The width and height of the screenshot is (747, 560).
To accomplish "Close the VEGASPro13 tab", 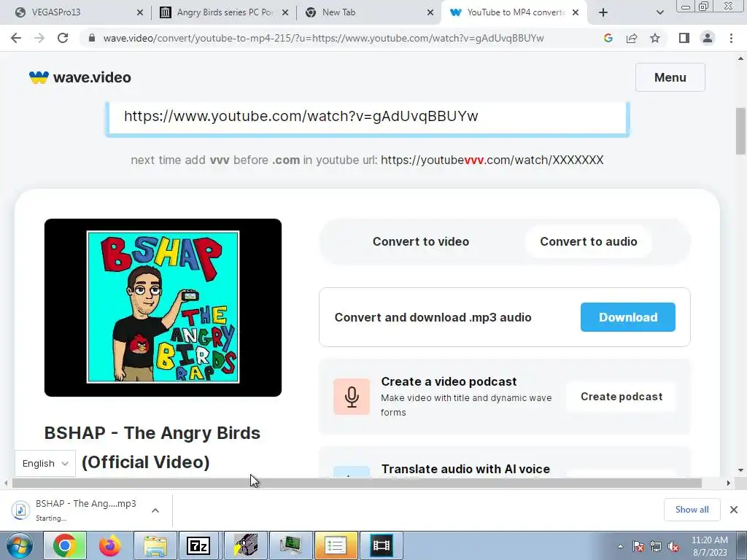I will (x=139, y=12).
